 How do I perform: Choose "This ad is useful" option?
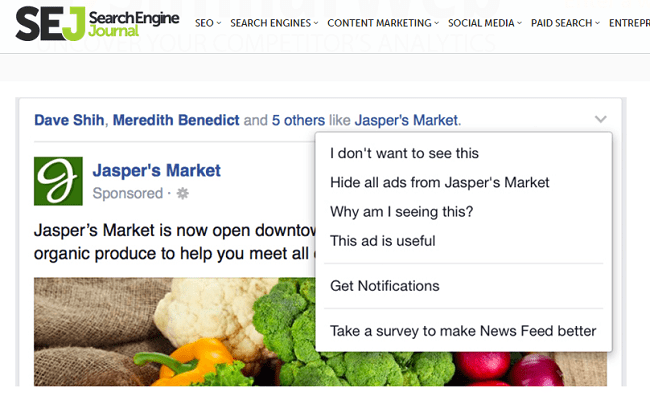383,241
